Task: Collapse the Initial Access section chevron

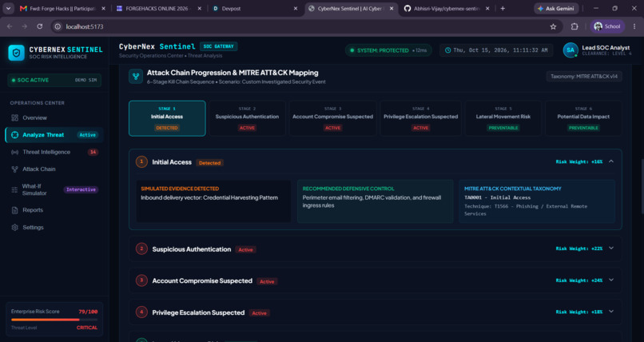Action: [x=611, y=161]
